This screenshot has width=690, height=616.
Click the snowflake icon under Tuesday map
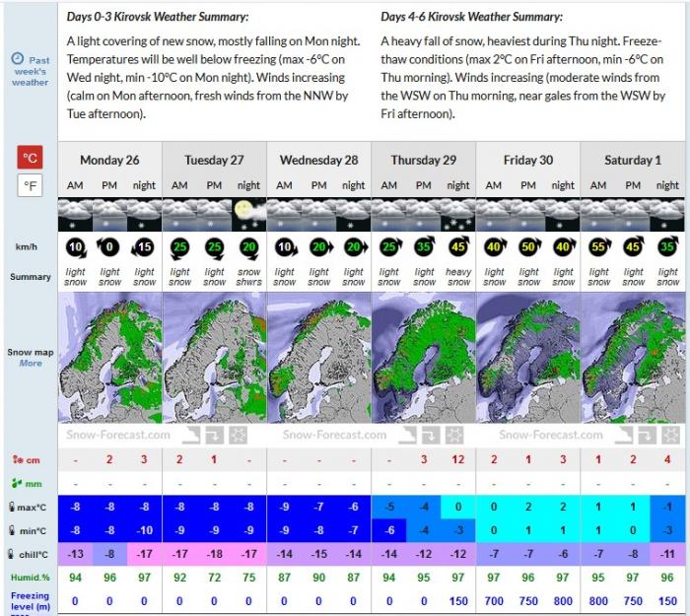tap(238, 436)
